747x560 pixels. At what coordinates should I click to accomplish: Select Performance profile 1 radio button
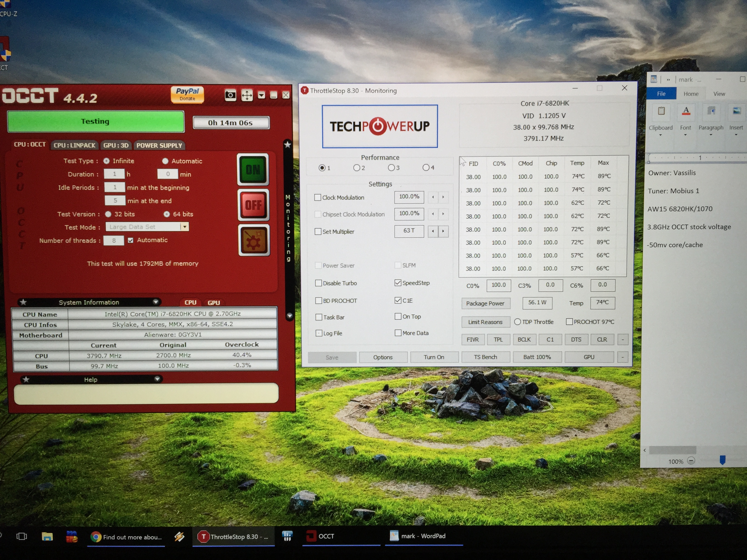pos(322,168)
